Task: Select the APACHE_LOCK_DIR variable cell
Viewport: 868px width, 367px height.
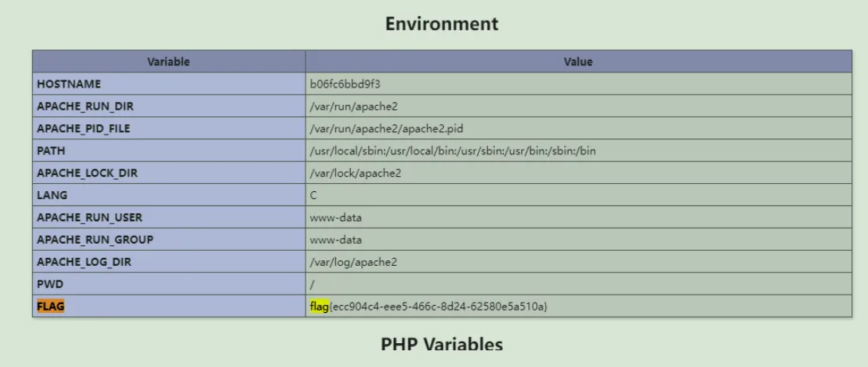Action: click(x=86, y=173)
